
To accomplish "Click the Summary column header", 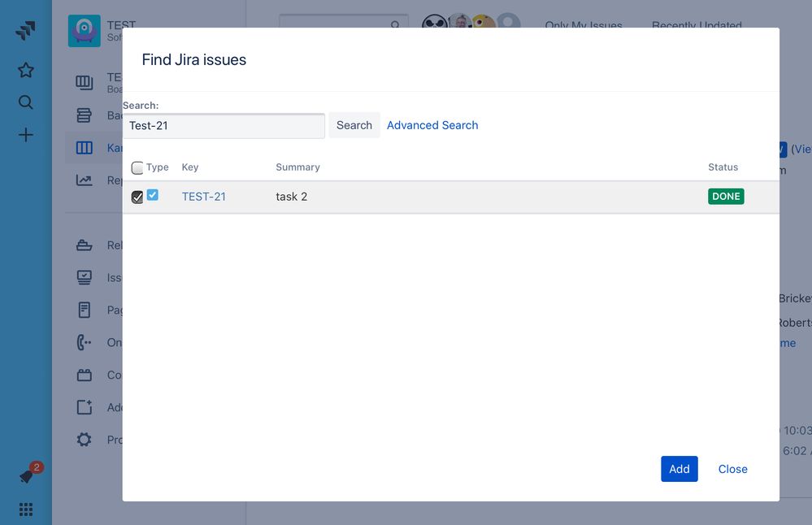I will coord(297,167).
